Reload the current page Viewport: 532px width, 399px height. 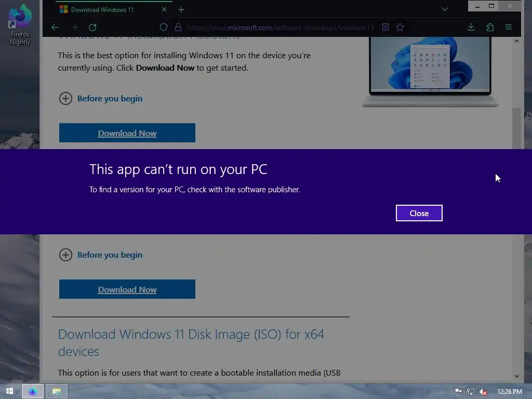tap(92, 28)
